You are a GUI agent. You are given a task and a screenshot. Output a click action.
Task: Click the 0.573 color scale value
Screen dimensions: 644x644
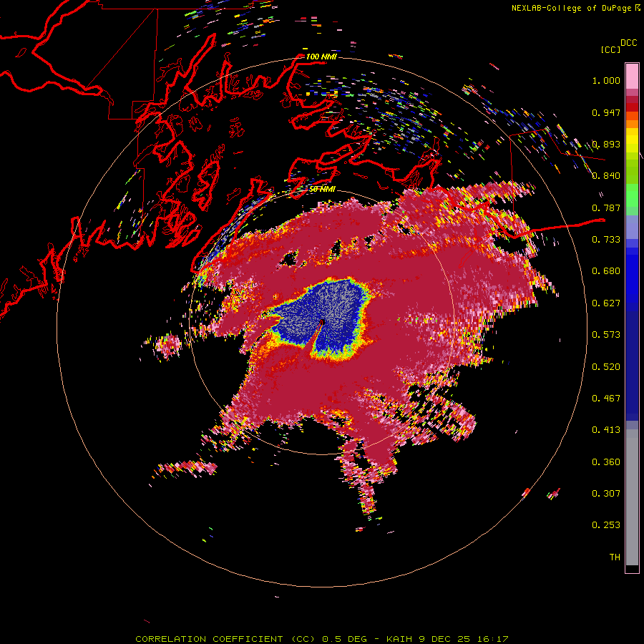click(606, 335)
